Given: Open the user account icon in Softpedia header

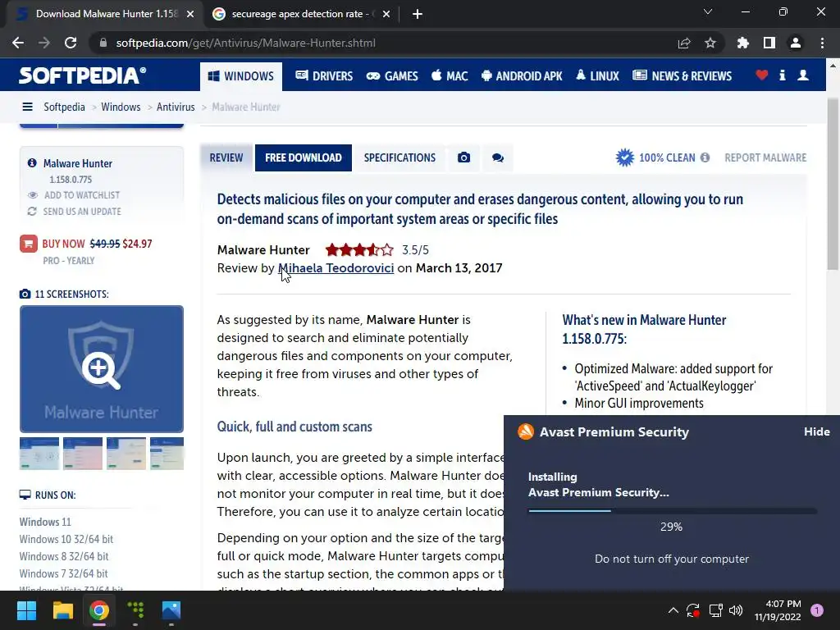Looking at the screenshot, I should [x=803, y=75].
